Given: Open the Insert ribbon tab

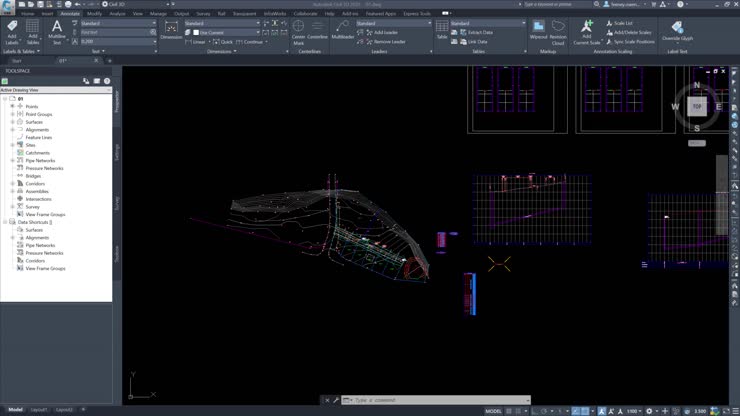Looking at the screenshot, I should click(x=47, y=14).
